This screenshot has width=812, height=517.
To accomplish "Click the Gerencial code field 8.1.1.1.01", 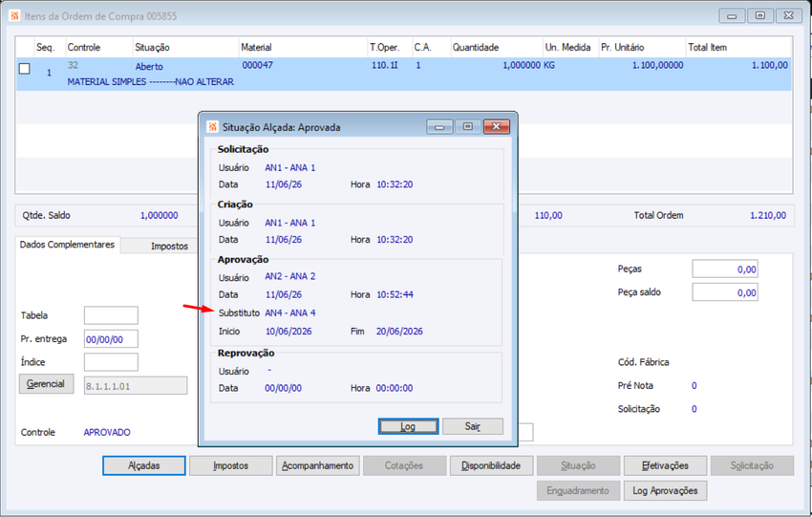I will [136, 386].
